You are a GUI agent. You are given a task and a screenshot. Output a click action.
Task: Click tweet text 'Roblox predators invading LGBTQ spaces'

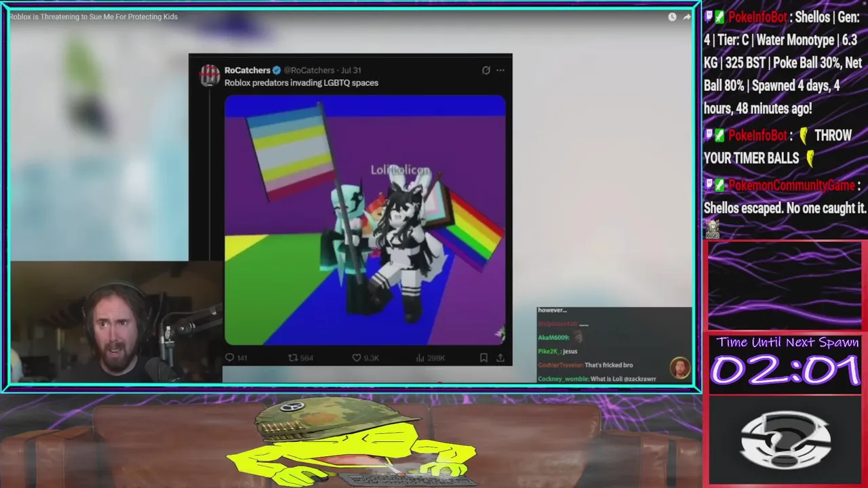coord(301,83)
